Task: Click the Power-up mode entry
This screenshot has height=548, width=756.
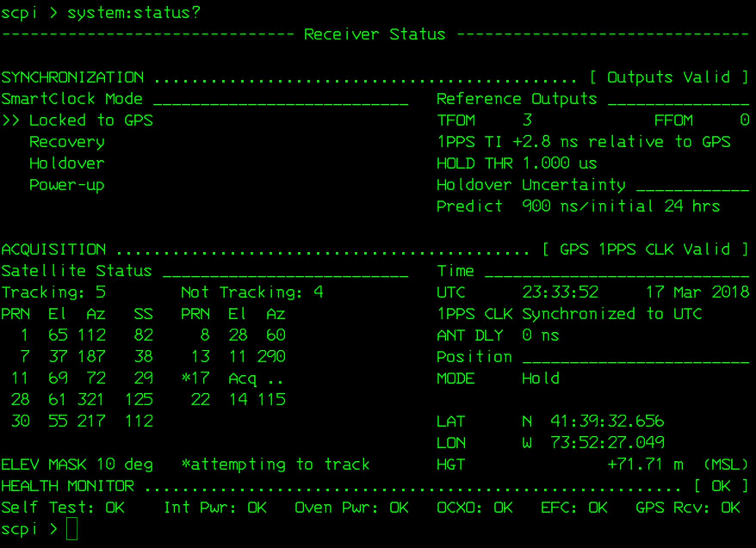Action: 67,185
